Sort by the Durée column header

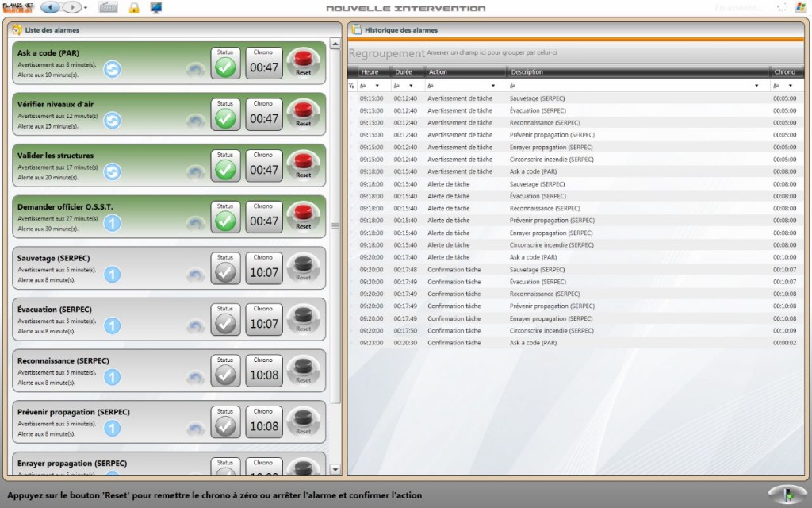click(x=404, y=72)
